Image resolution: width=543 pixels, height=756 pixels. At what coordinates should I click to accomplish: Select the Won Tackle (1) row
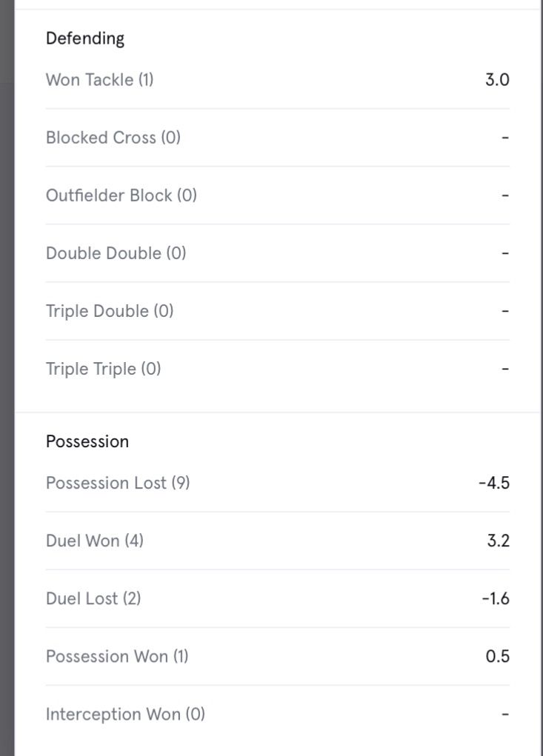(100, 80)
